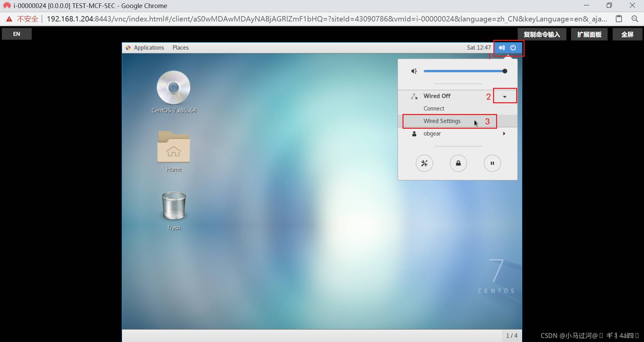The image size is (644, 342).
Task: Open the Trash bin icon
Action: coord(173,206)
